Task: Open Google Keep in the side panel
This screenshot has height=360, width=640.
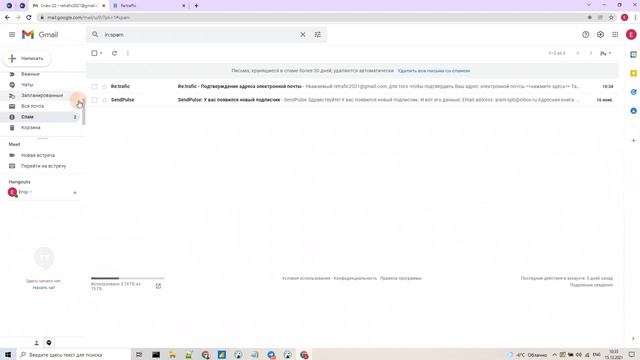Action: coord(633,73)
